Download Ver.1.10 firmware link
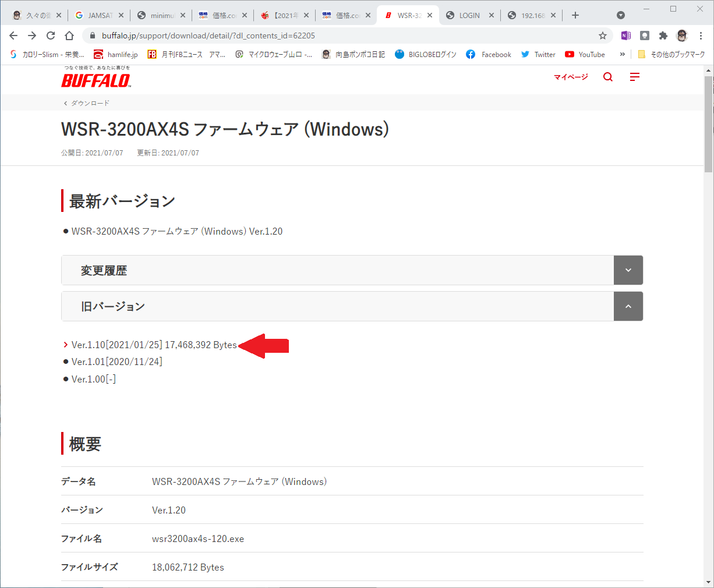The height and width of the screenshot is (588, 714). pos(154,345)
